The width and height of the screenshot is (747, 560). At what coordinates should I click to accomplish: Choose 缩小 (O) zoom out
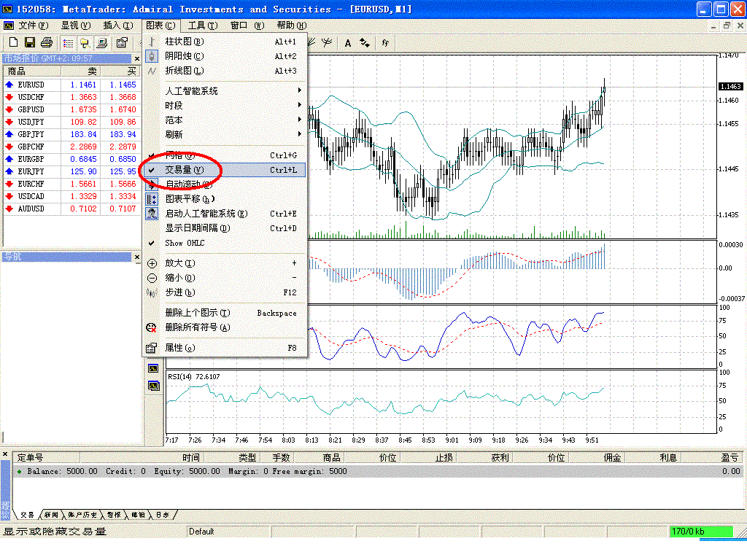coord(225,278)
